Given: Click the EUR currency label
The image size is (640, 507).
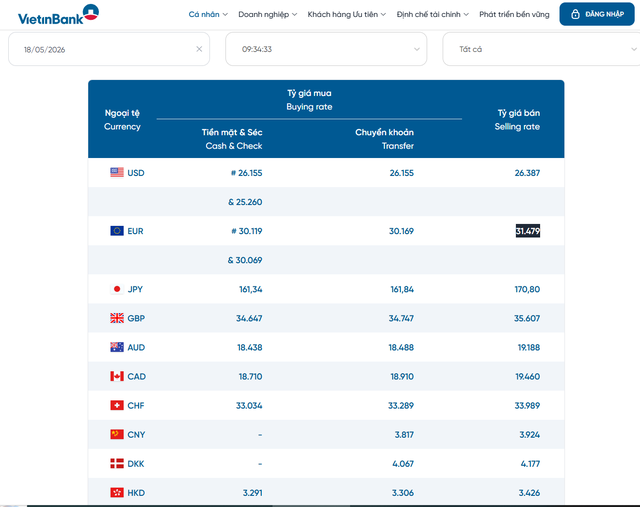Looking at the screenshot, I should (136, 231).
